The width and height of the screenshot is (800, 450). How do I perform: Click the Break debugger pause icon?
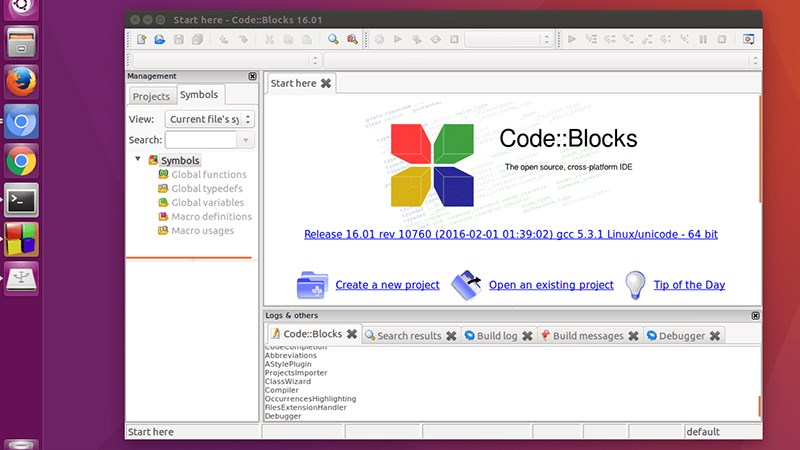click(x=703, y=39)
